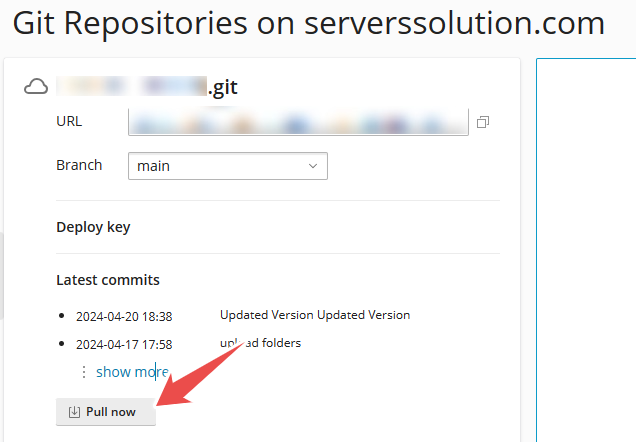Screen dimensions: 636x442
Task: Click the chevron arrow in the Branch selector
Action: point(313,166)
